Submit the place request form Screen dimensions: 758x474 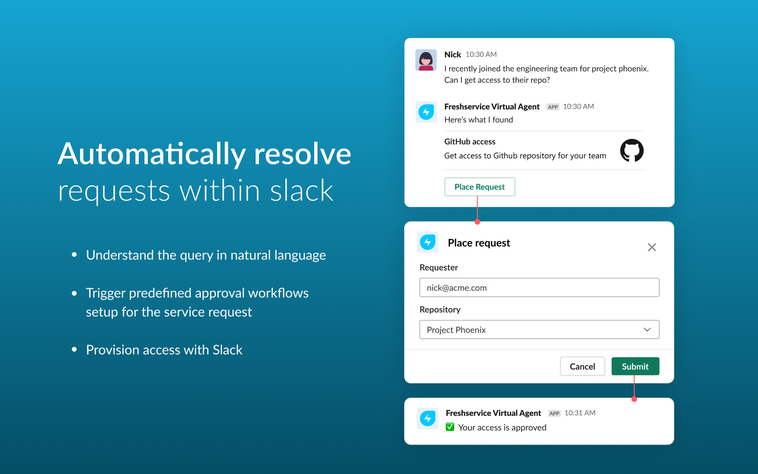(x=635, y=366)
